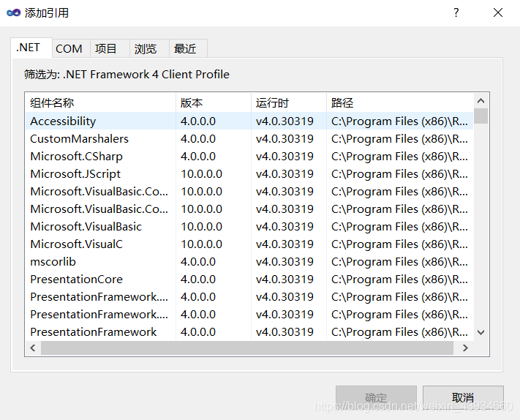Click runtime v4.0.30319 of Microsoft.CSharp
Image resolution: width=520 pixels, height=420 pixels.
(285, 157)
